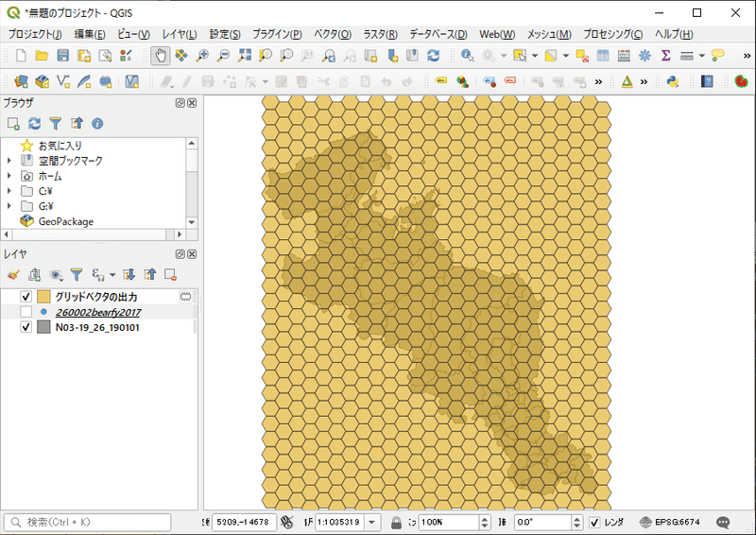Open the Layer Labeling Options icon

pyautogui.click(x=441, y=81)
